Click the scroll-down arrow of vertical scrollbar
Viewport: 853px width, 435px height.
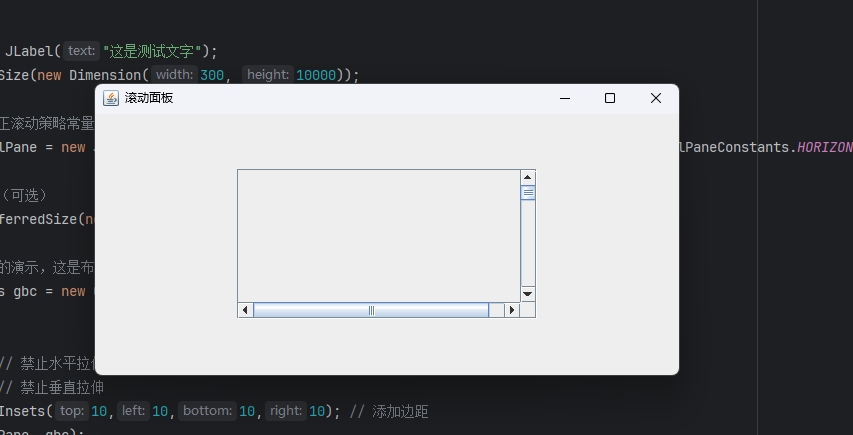pos(527,294)
